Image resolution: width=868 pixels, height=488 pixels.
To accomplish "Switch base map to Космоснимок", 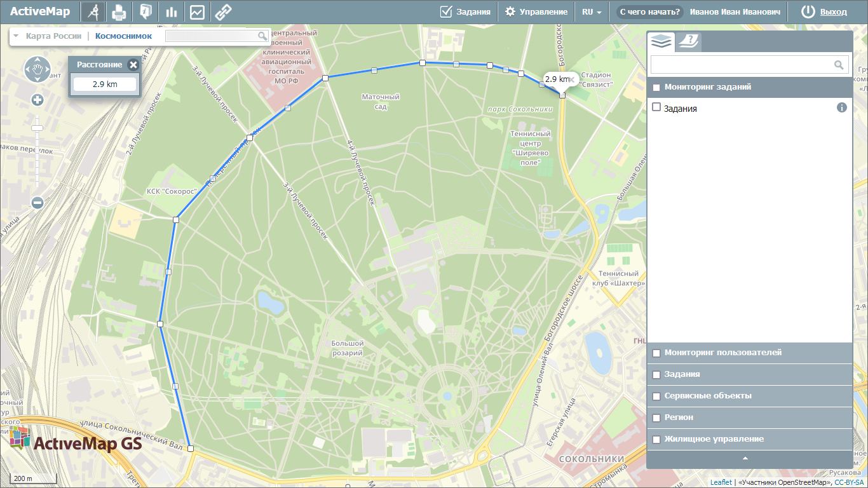I will (123, 36).
